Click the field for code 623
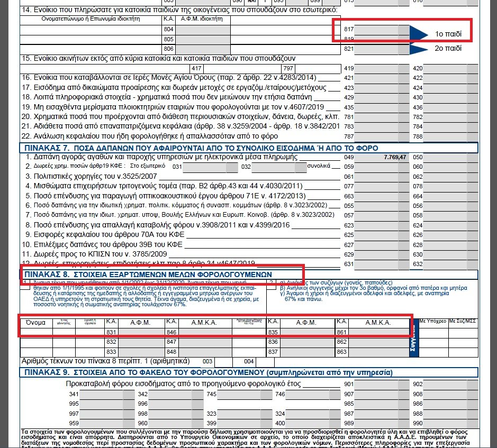497x448 pixels. [382, 225]
